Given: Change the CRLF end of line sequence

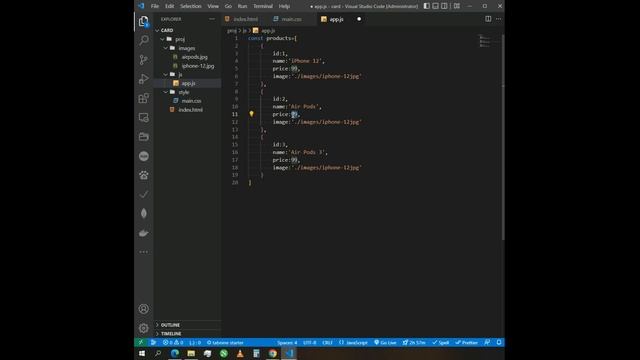Looking at the screenshot, I should click(x=328, y=342).
